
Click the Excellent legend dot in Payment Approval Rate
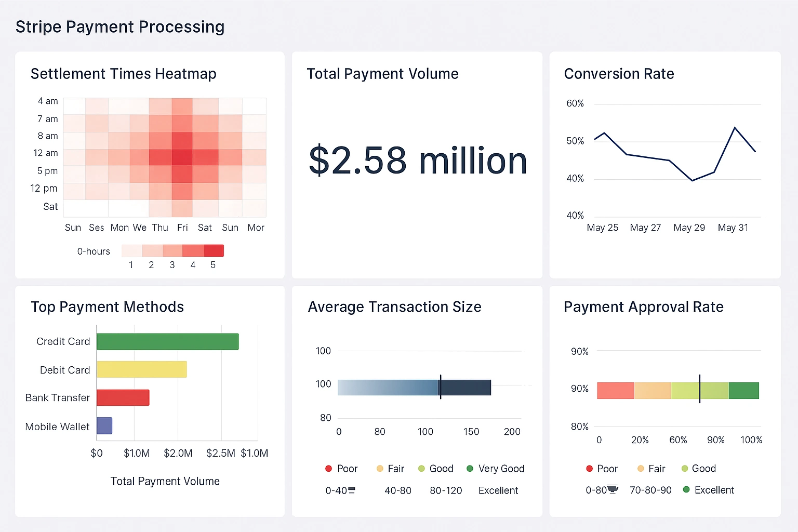coord(686,489)
